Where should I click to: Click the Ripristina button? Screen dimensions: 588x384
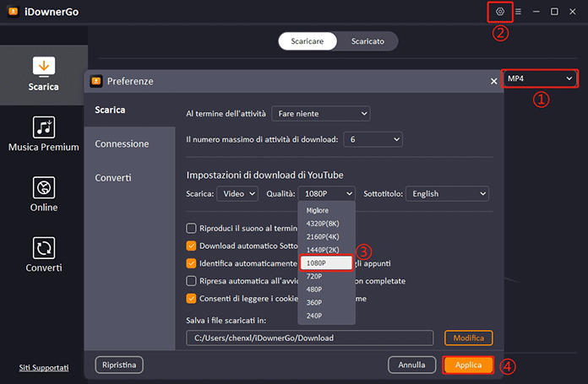(x=119, y=365)
